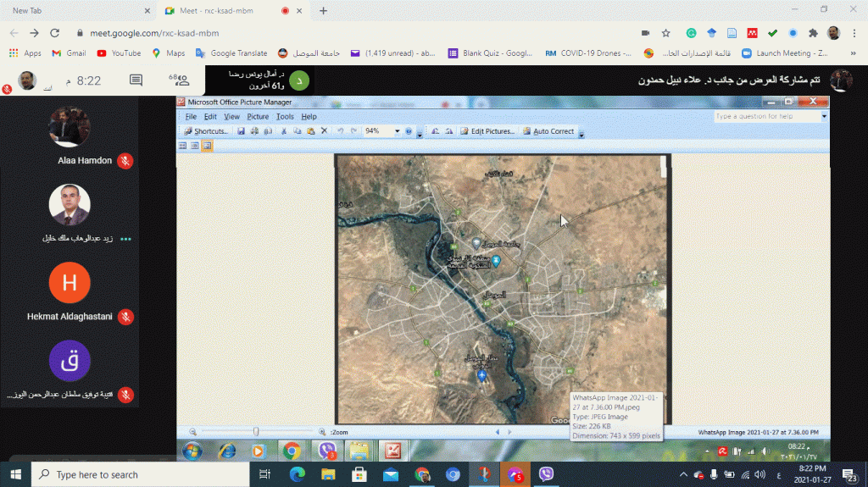Reload the Meet page
This screenshot has width=868, height=487.
pos(55,33)
